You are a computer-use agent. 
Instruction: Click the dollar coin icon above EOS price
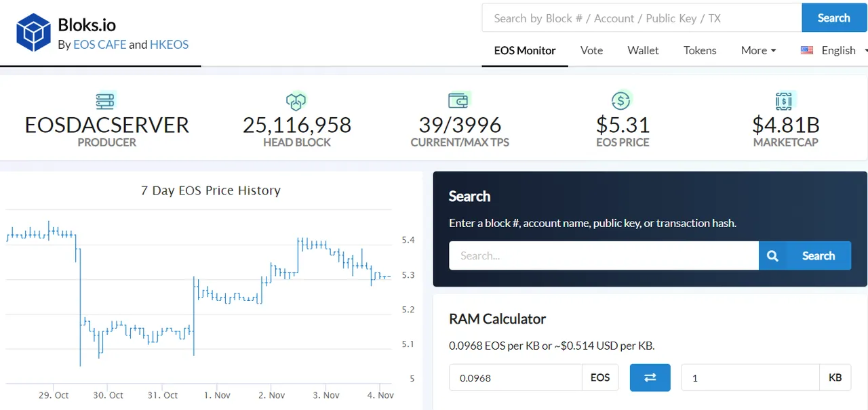point(621,100)
